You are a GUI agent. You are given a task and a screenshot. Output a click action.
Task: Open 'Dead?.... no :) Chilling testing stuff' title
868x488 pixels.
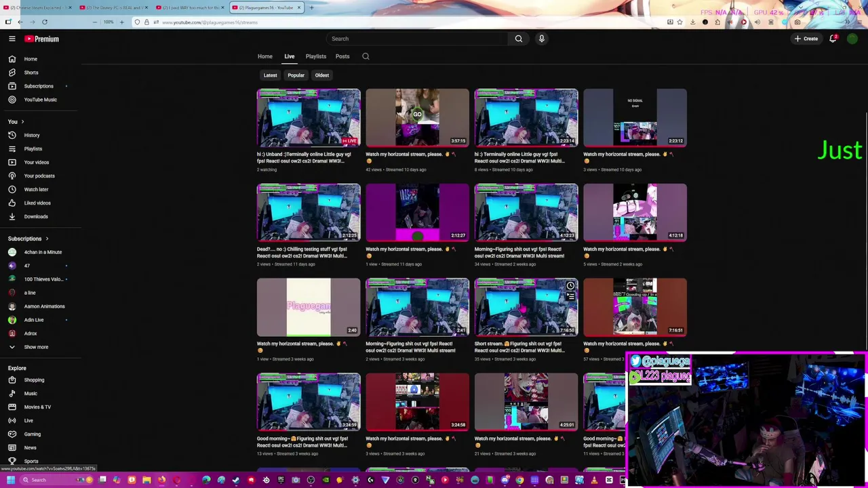tap(302, 252)
